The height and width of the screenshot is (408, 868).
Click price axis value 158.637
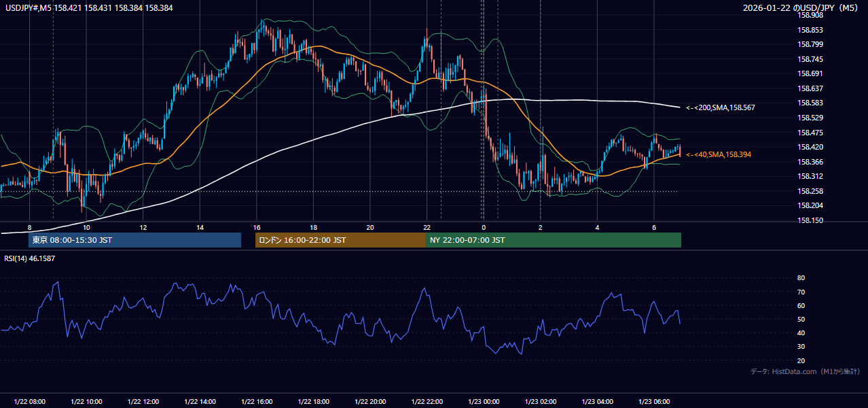(x=811, y=88)
